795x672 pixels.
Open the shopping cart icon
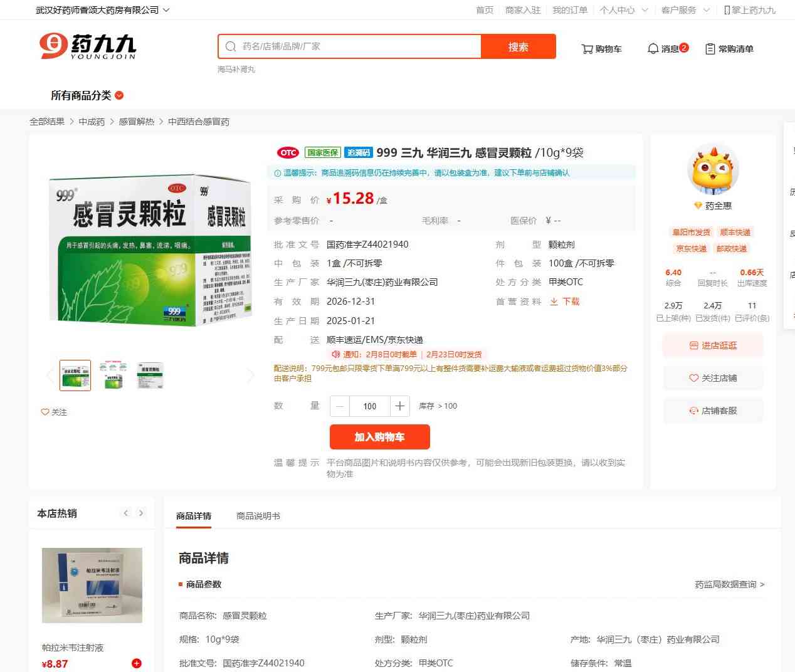601,49
